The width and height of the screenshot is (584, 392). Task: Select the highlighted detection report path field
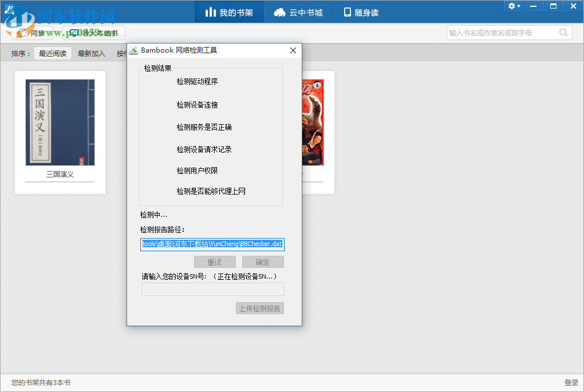coord(212,244)
